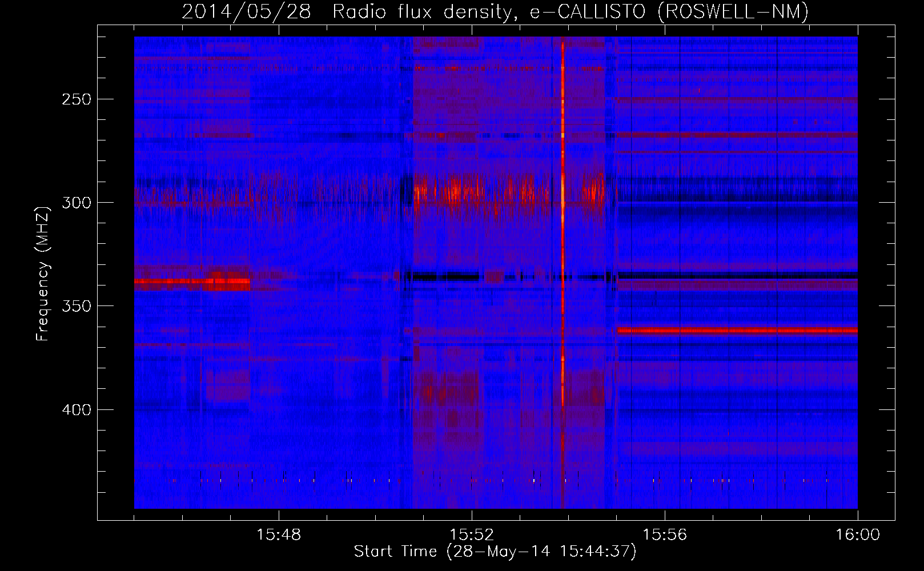Click the 'Start Time (28-May-14 15:44:37)' label
924x571 pixels.
495,552
